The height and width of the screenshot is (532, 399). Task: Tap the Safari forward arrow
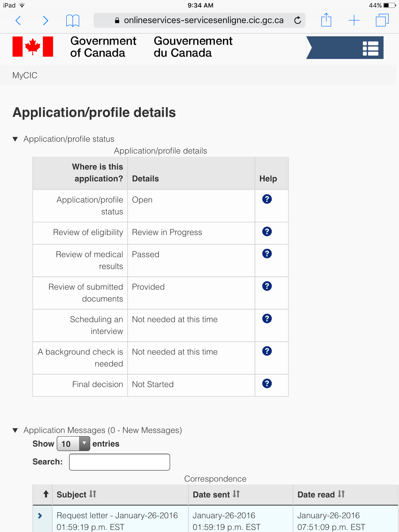[x=46, y=21]
